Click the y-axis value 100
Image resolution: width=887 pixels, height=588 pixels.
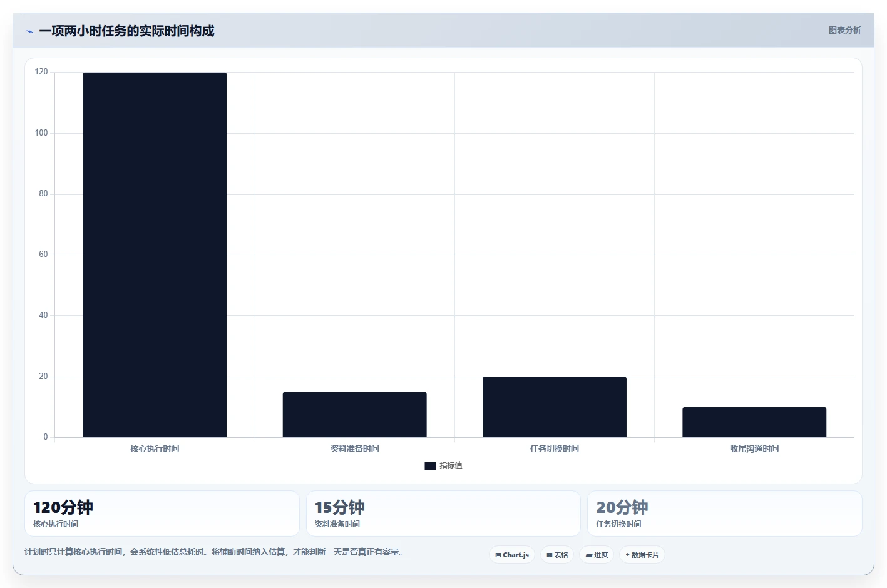[41, 133]
